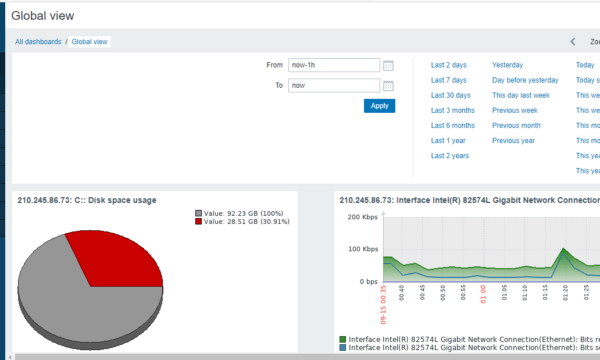Click the Global view page heading
This screenshot has height=360, width=600.
click(42, 16)
